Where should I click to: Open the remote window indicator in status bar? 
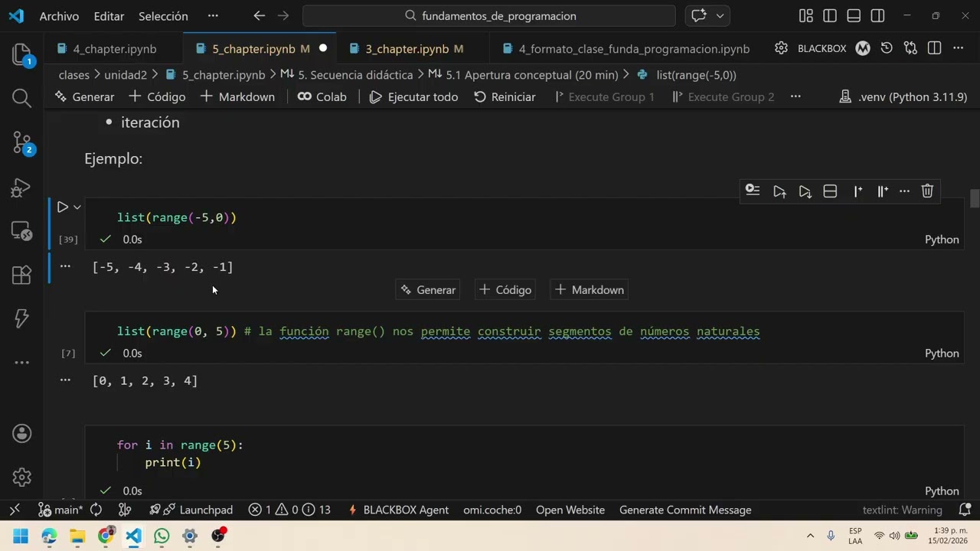15,510
